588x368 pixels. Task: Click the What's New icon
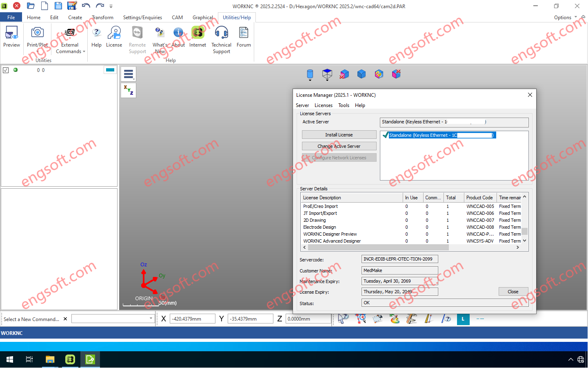pos(160,33)
